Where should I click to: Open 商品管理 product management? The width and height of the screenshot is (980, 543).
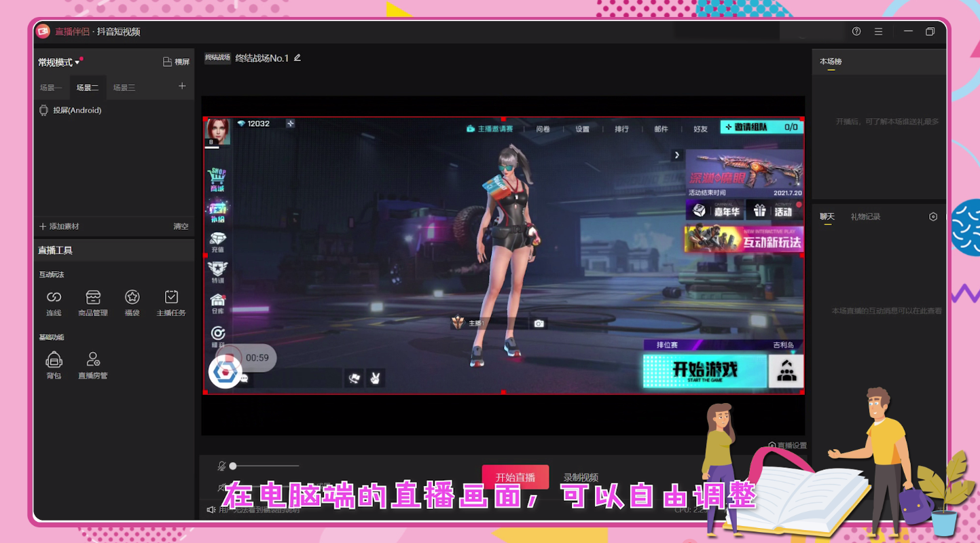93,302
